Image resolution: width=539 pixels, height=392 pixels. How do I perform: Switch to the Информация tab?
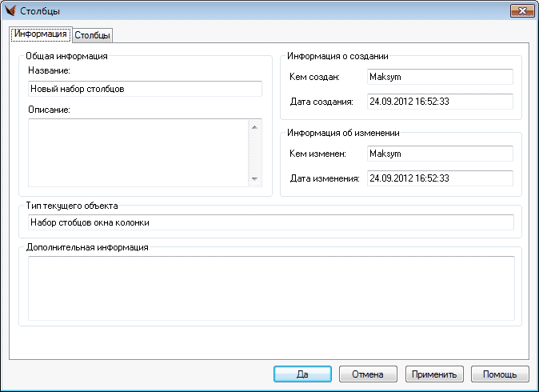(x=40, y=34)
